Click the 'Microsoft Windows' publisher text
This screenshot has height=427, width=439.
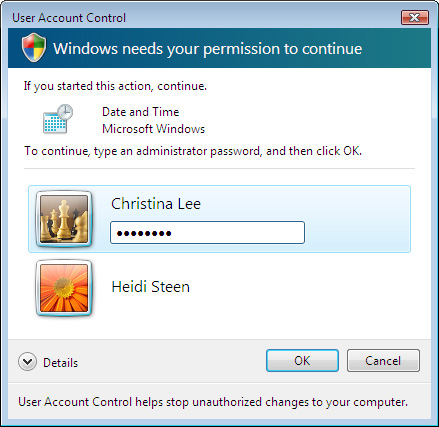tap(154, 129)
